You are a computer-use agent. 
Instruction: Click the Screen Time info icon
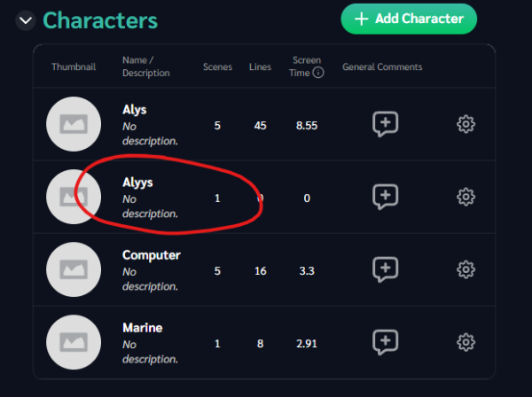317,74
